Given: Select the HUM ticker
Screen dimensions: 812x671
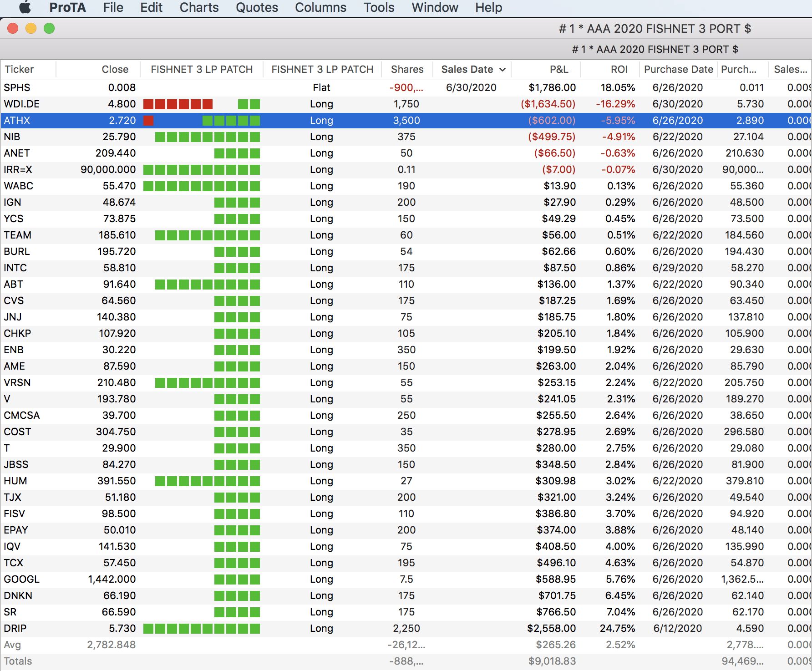Looking at the screenshot, I should [15, 481].
